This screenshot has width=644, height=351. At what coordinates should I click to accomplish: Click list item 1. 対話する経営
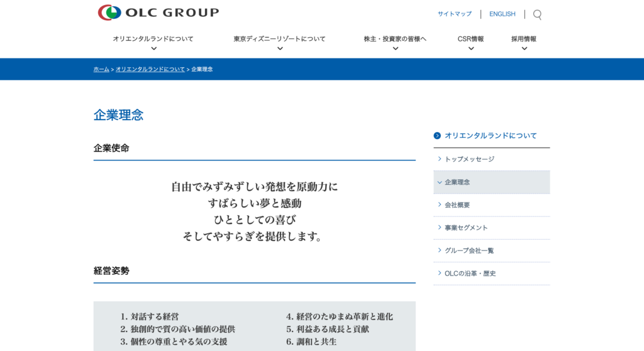(150, 317)
